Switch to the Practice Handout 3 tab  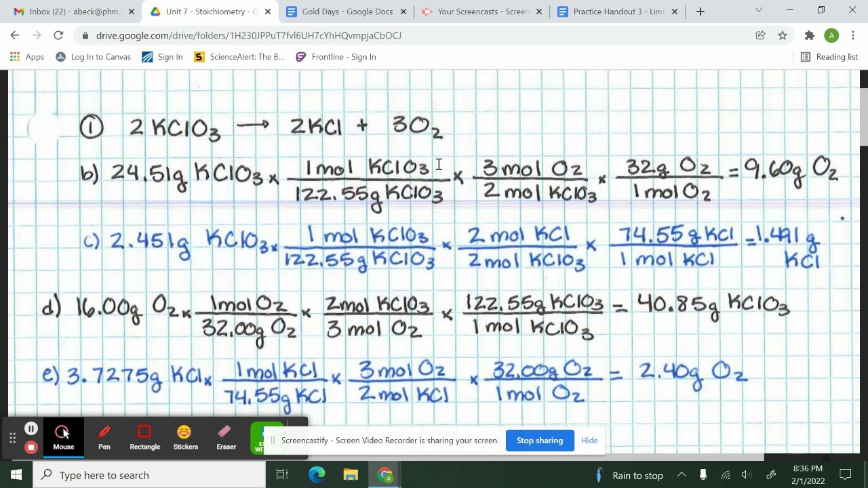click(x=617, y=12)
